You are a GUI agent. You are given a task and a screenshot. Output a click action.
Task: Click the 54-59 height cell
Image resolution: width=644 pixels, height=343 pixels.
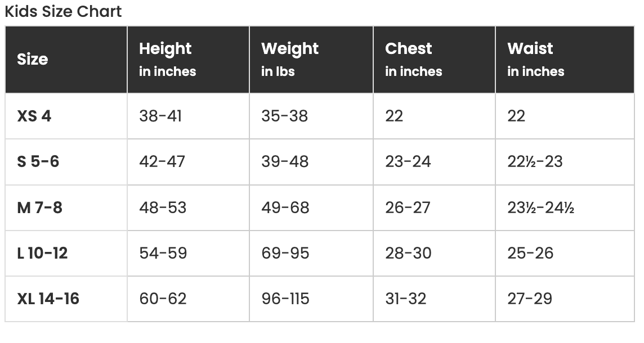coord(163,253)
